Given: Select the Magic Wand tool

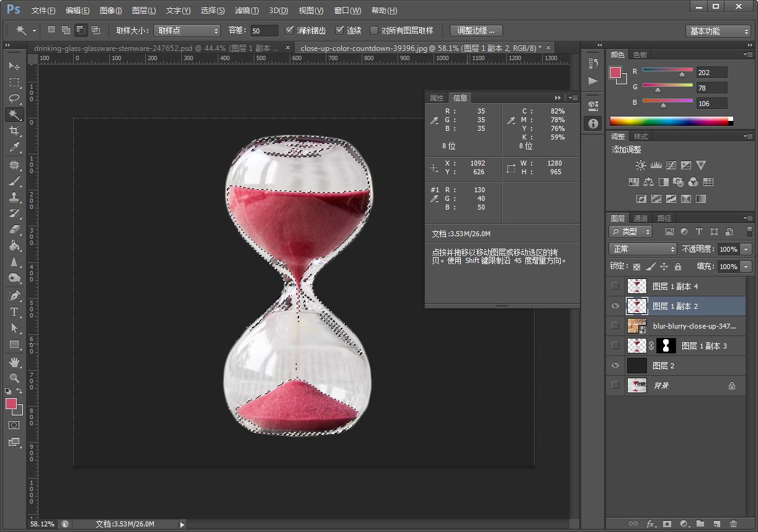Looking at the screenshot, I should (x=14, y=115).
